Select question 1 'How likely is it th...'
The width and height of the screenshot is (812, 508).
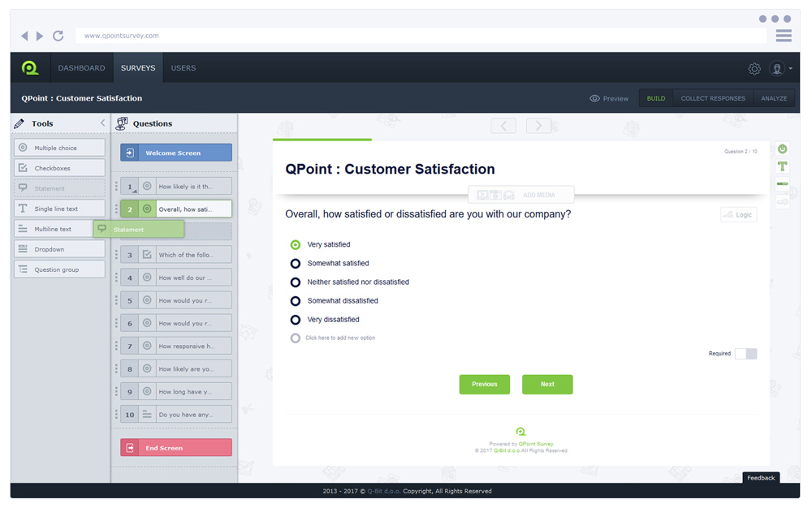click(176, 186)
